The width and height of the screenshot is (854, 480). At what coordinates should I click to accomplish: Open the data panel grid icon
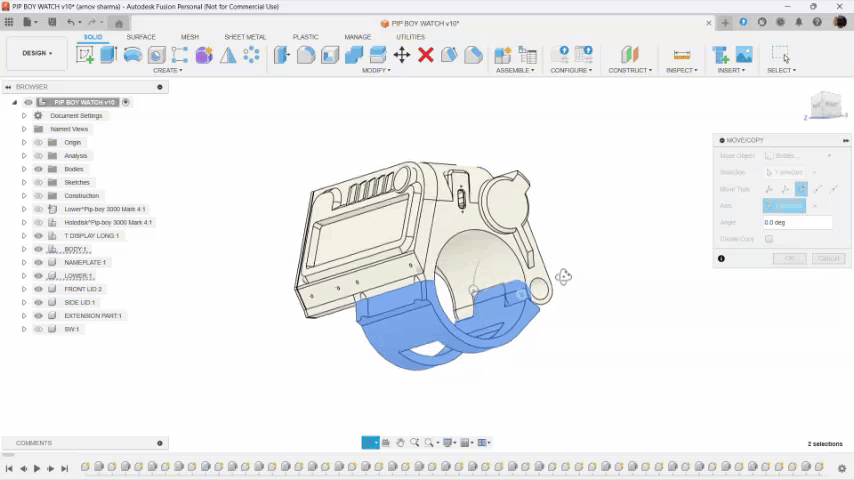pyautogui.click(x=9, y=22)
